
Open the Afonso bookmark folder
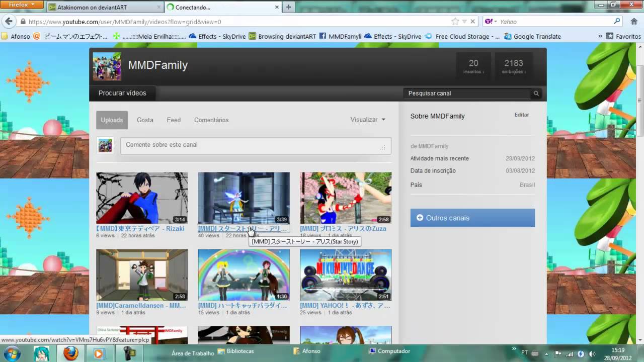click(16, 36)
